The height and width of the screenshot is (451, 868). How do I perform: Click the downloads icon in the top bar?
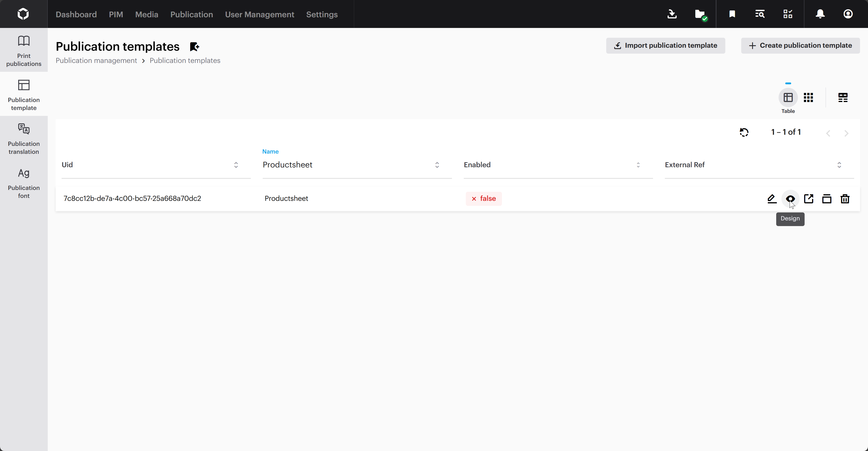(672, 14)
